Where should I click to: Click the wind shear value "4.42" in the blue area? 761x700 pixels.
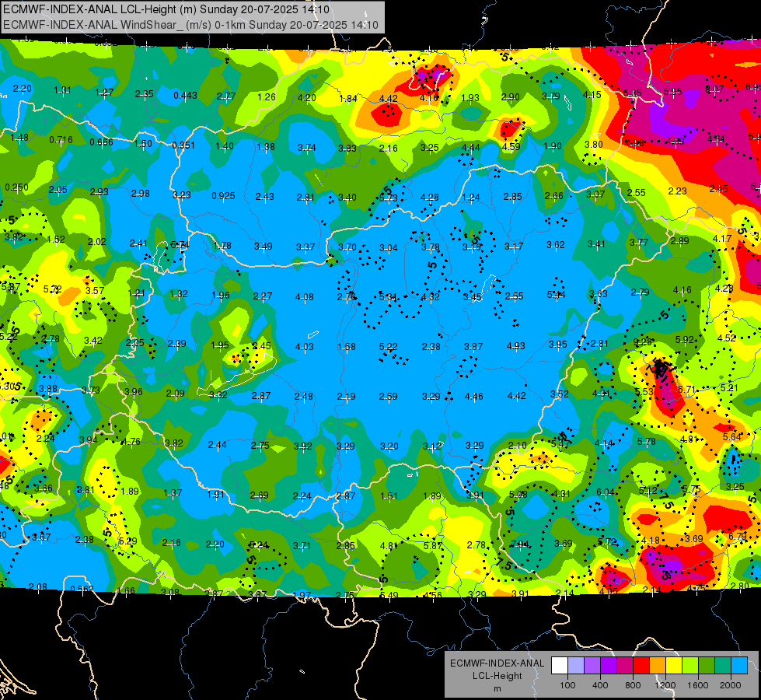(x=516, y=395)
